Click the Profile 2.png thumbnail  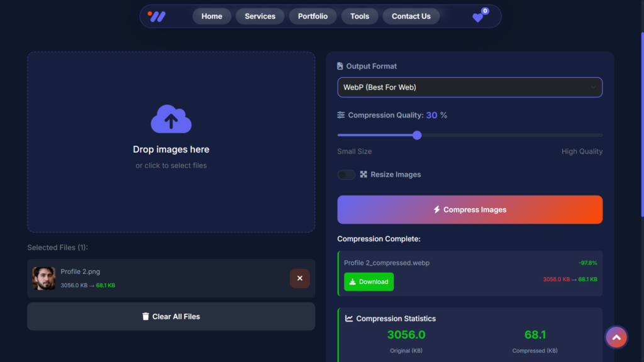44,278
